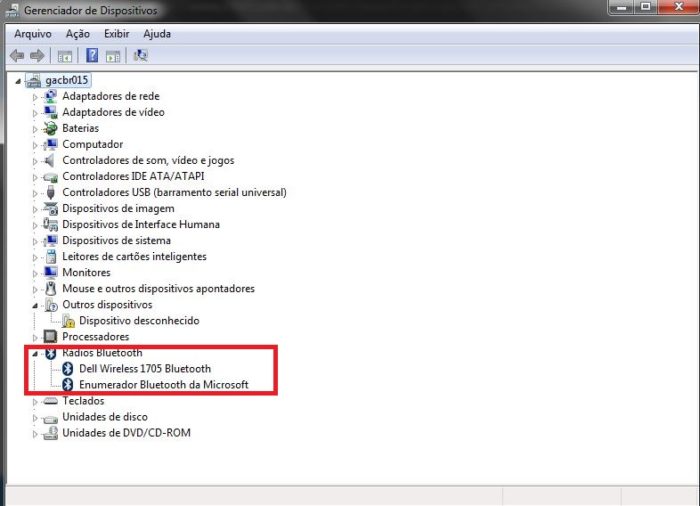Select Mouse e outros dispositivos apontadores label

tap(158, 289)
